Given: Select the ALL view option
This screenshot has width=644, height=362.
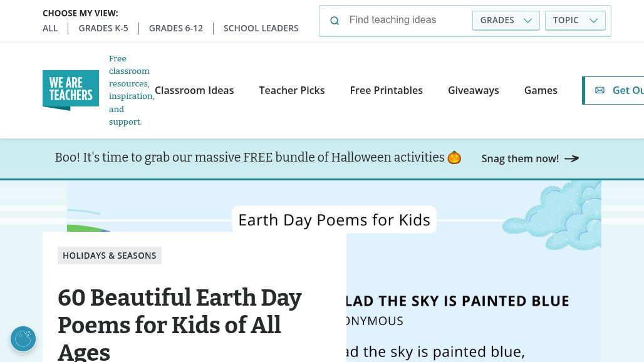Looking at the screenshot, I should pos(50,28).
